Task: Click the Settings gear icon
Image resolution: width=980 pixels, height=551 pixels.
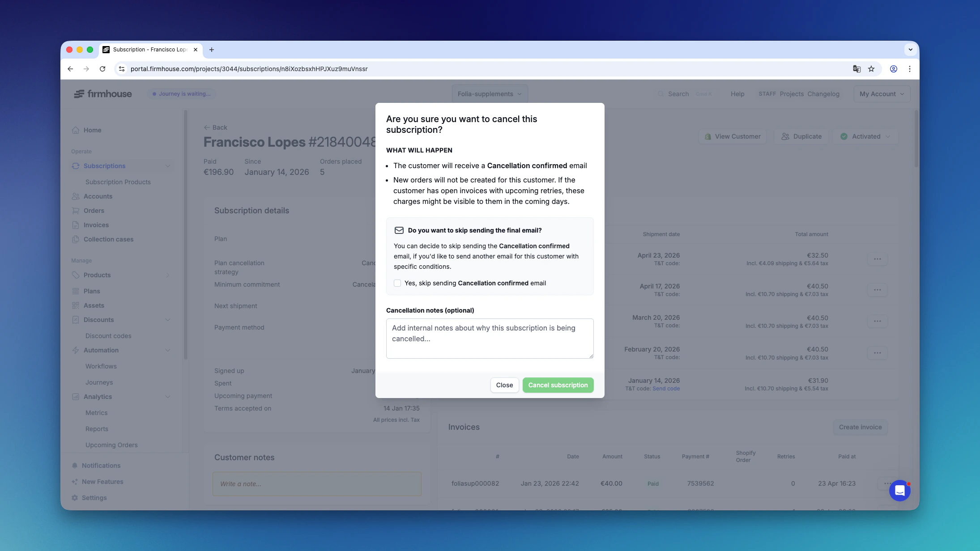Action: coord(75,498)
